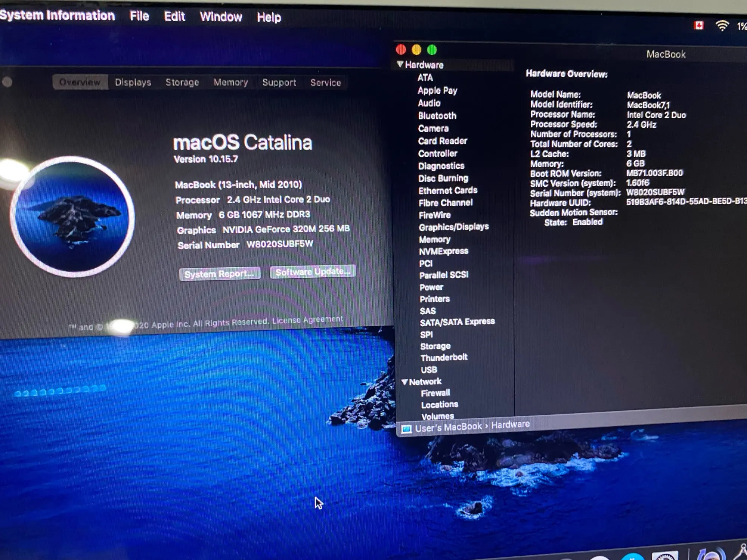Image resolution: width=747 pixels, height=560 pixels.
Task: Click the Wi-Fi status icon
Action: pyautogui.click(x=722, y=26)
